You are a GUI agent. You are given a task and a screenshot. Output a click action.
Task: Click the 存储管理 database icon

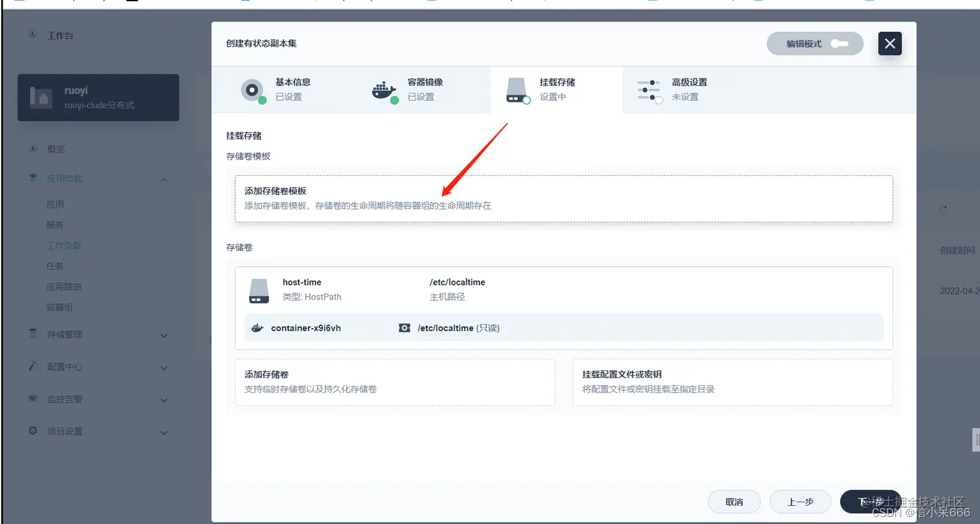pyautogui.click(x=32, y=333)
